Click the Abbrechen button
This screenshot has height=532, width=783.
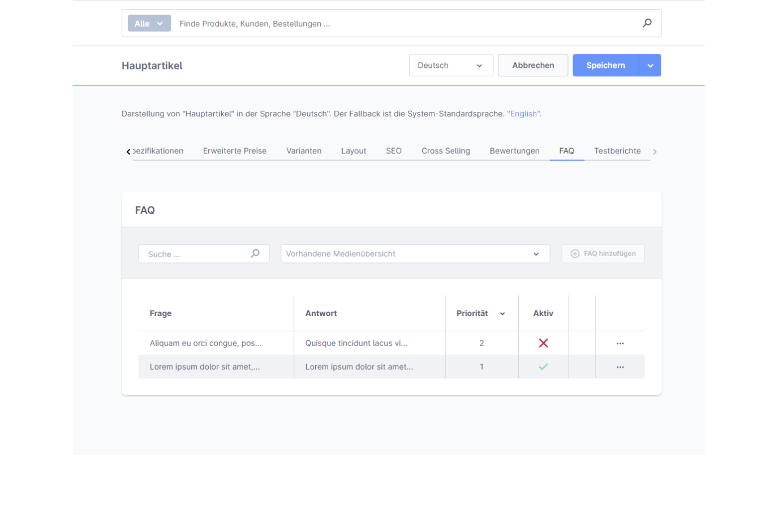click(x=533, y=66)
